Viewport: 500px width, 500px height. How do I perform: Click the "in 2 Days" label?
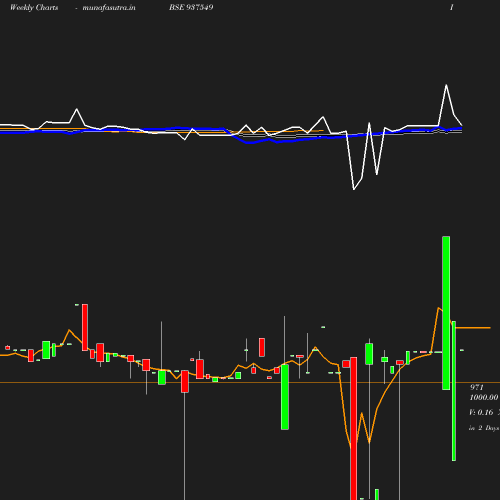coord(484,428)
